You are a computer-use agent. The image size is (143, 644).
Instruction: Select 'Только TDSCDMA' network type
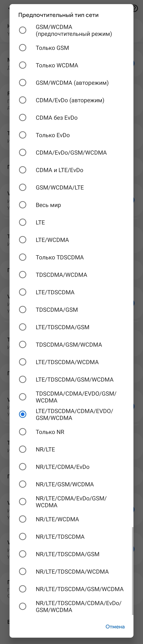(x=23, y=257)
